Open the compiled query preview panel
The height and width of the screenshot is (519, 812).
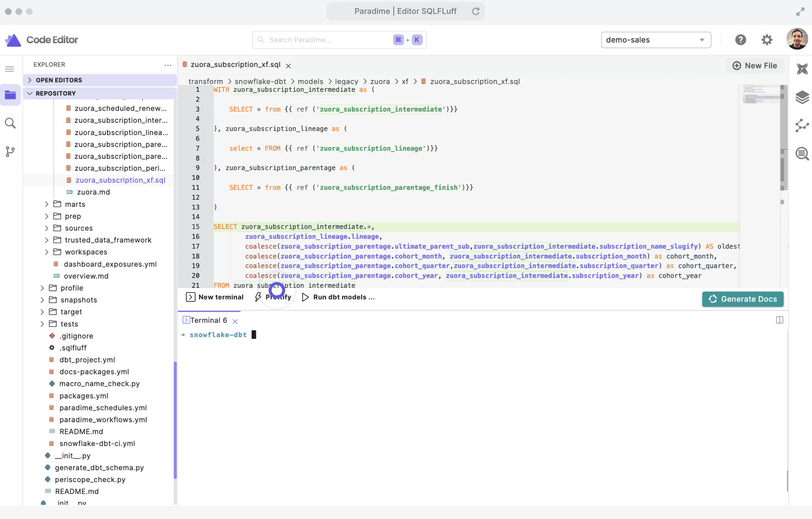pos(802,154)
